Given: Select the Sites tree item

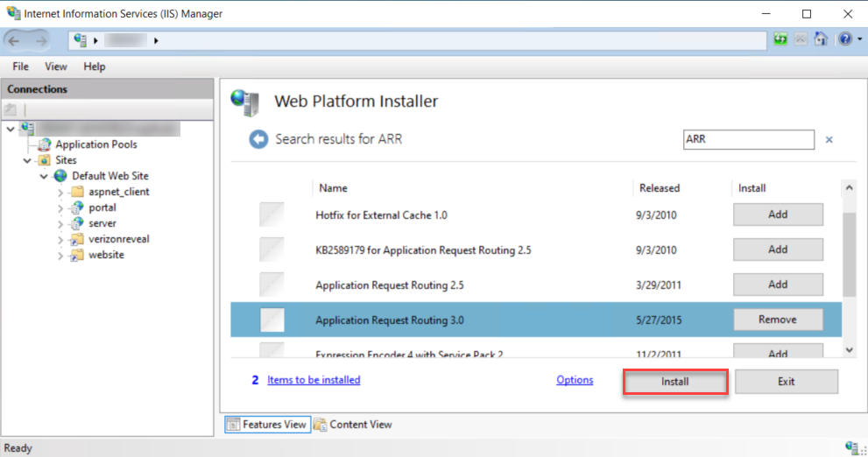Looking at the screenshot, I should click(66, 160).
